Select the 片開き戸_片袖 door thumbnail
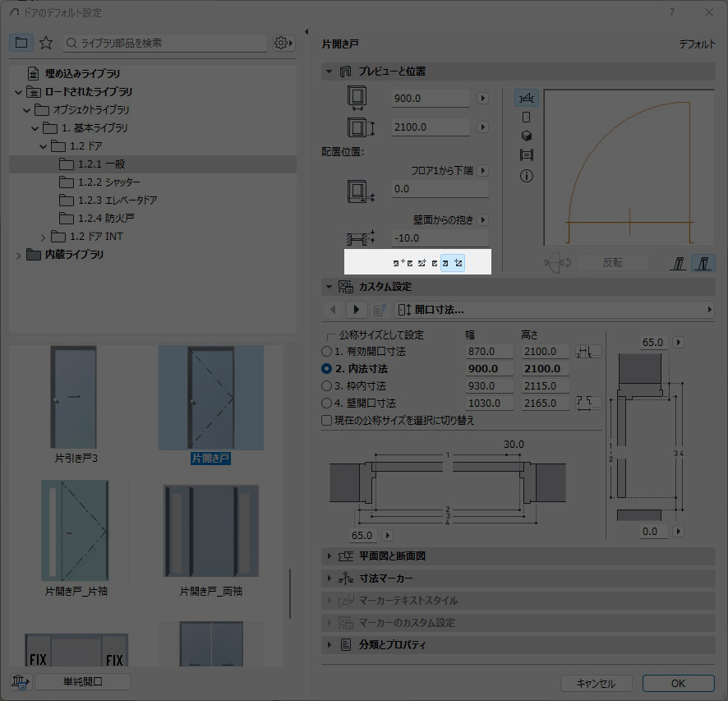This screenshot has width=728, height=701. pyautogui.click(x=76, y=532)
